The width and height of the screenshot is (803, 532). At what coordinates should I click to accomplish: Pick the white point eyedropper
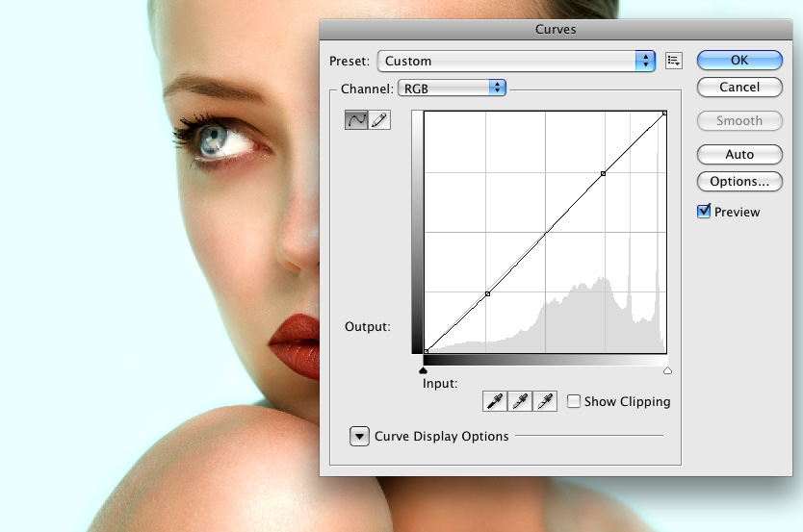pos(545,401)
